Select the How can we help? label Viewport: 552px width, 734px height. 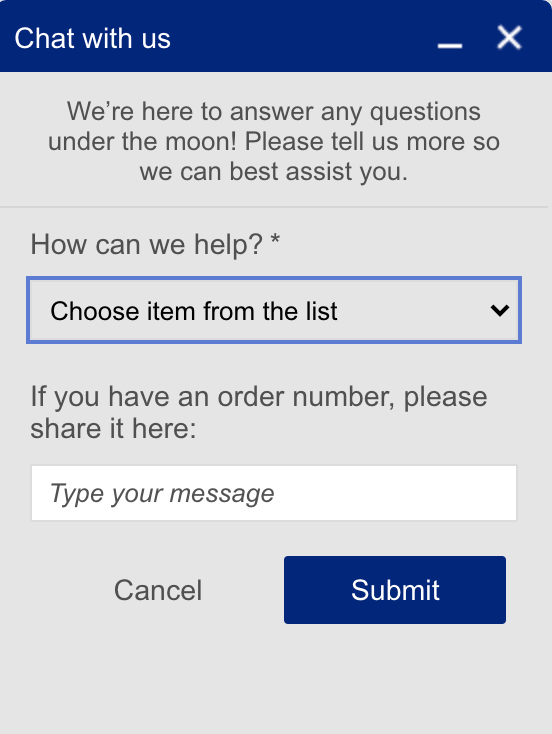pyautogui.click(x=147, y=244)
